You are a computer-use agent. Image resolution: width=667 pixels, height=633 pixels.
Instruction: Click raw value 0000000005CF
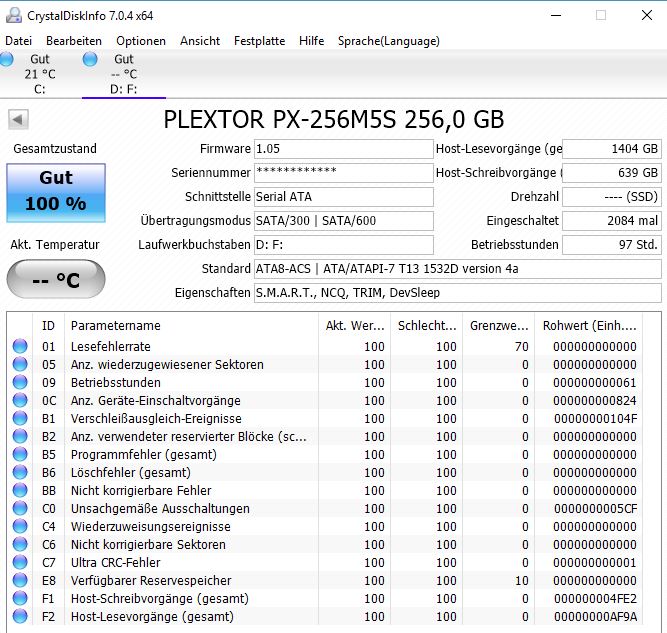[x=596, y=508]
